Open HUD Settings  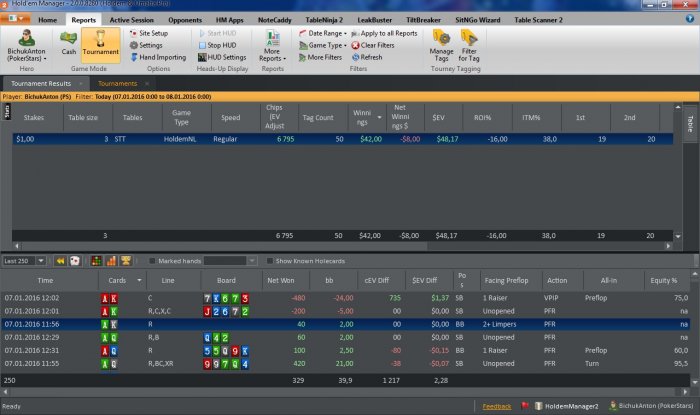point(222,57)
